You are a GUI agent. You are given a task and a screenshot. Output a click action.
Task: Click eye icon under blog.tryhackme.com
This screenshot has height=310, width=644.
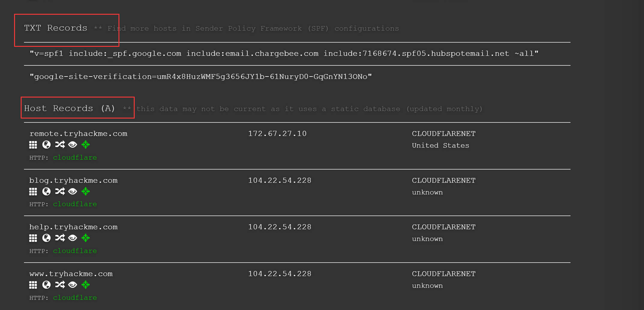73,191
